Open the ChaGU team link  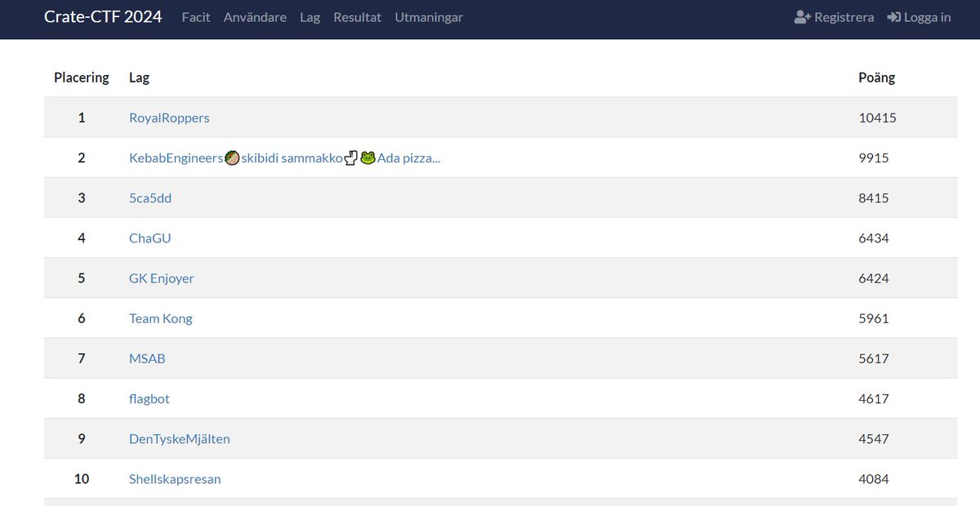150,238
